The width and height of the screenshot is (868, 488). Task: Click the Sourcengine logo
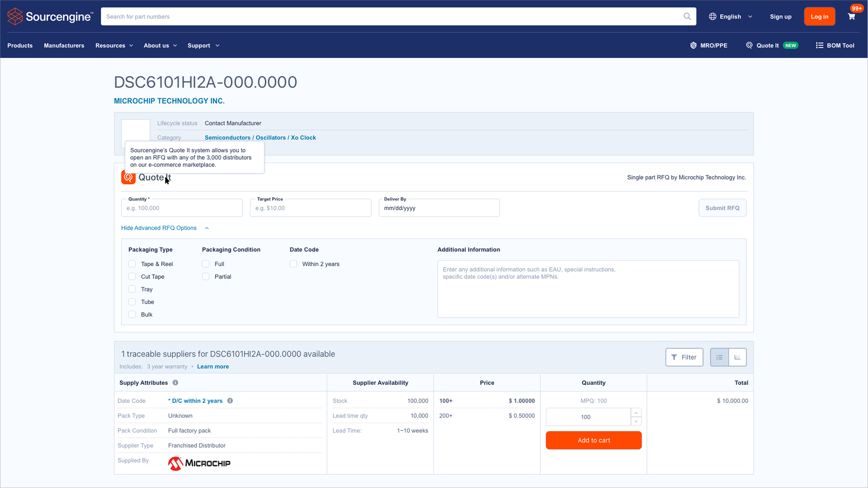coord(50,17)
